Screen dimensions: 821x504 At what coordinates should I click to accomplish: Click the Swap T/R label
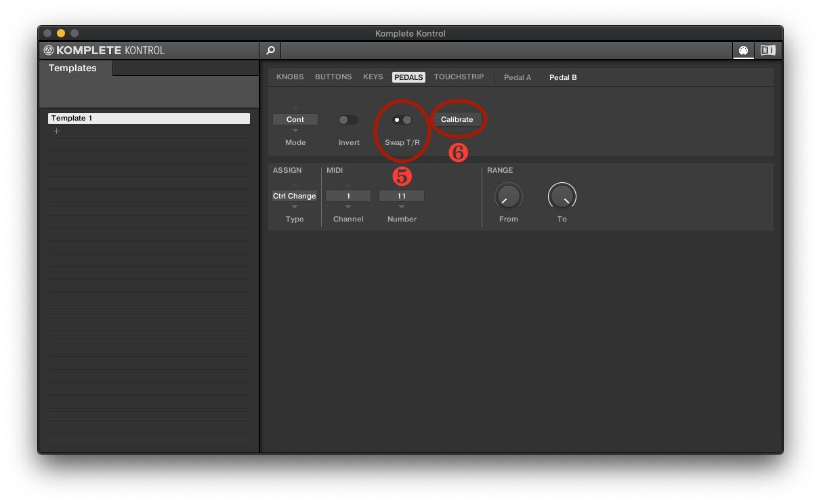click(402, 142)
